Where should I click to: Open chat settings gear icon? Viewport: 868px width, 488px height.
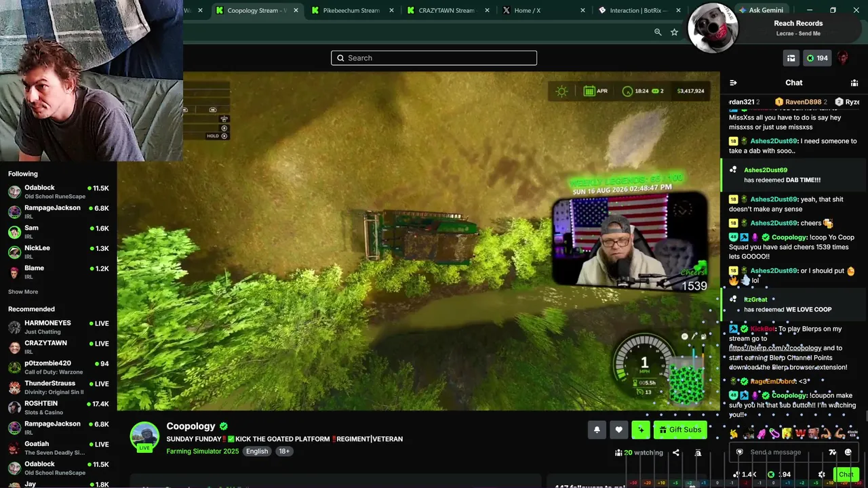tap(822, 474)
